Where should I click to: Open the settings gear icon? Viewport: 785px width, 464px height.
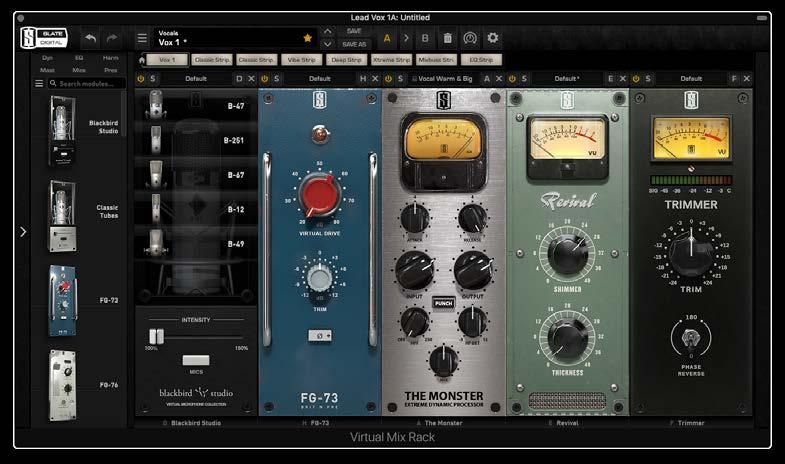pos(493,38)
